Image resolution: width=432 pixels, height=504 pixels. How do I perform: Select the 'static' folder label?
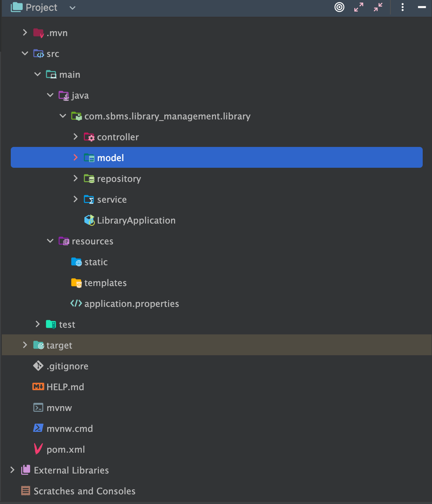coord(96,262)
